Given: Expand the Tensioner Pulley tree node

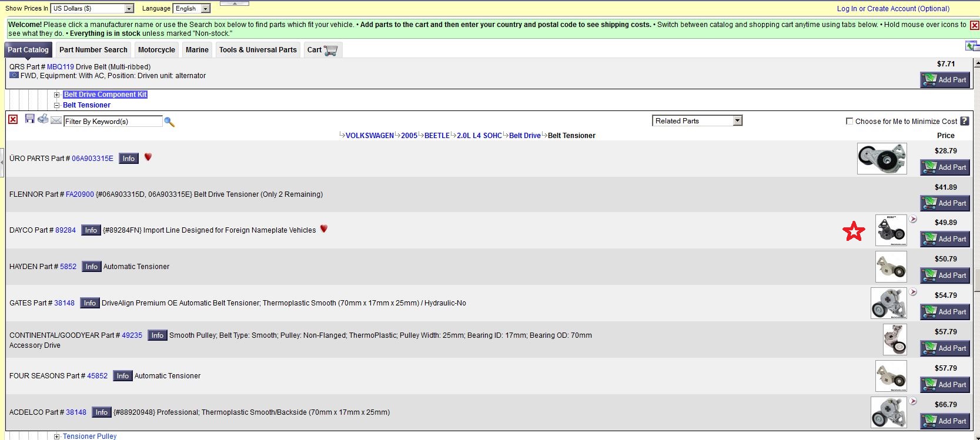Looking at the screenshot, I should (57, 436).
